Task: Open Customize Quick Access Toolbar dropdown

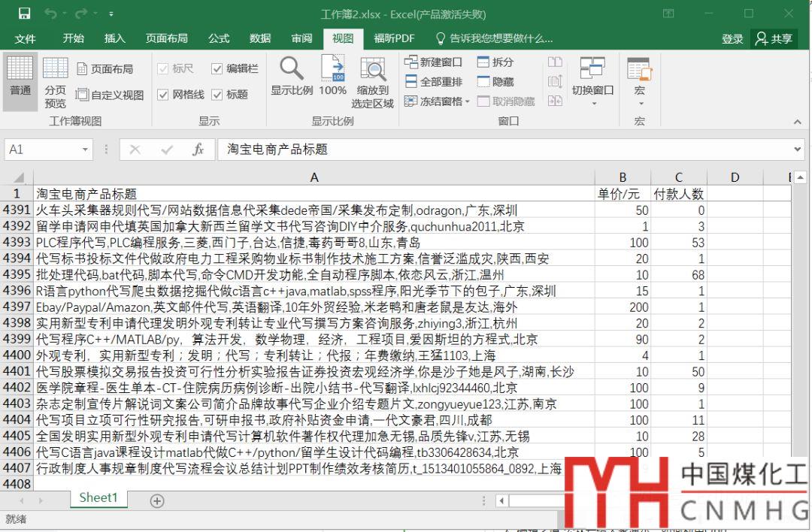Action: (111, 14)
